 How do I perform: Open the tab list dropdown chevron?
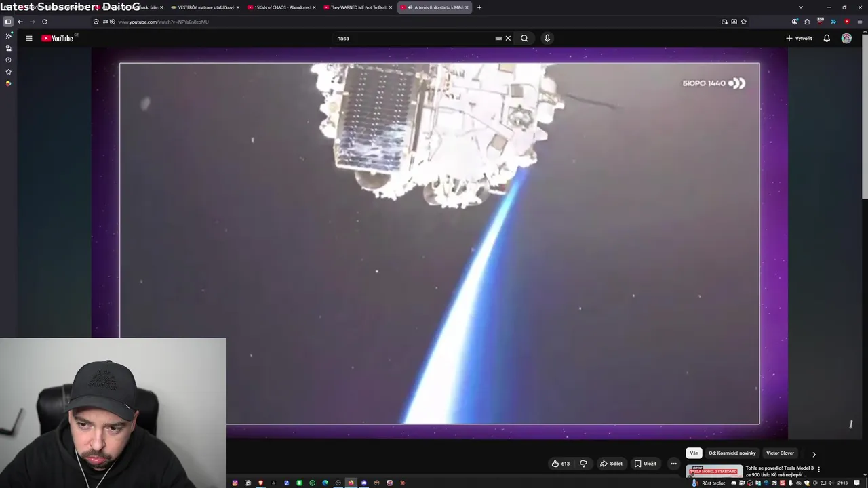pyautogui.click(x=801, y=7)
